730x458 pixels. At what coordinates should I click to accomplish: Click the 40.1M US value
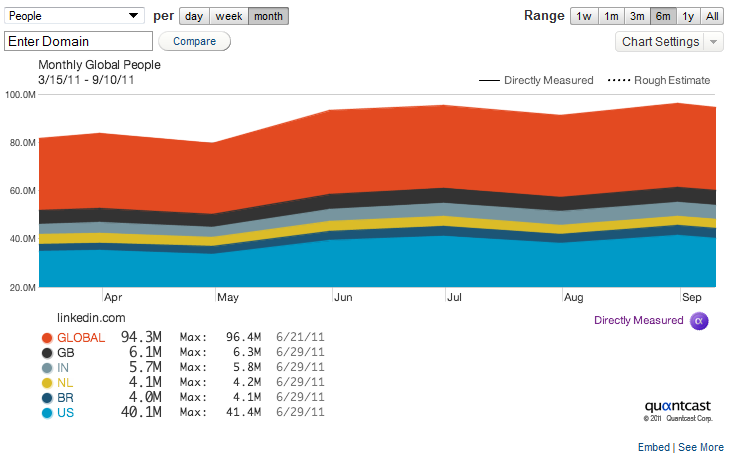(x=141, y=412)
